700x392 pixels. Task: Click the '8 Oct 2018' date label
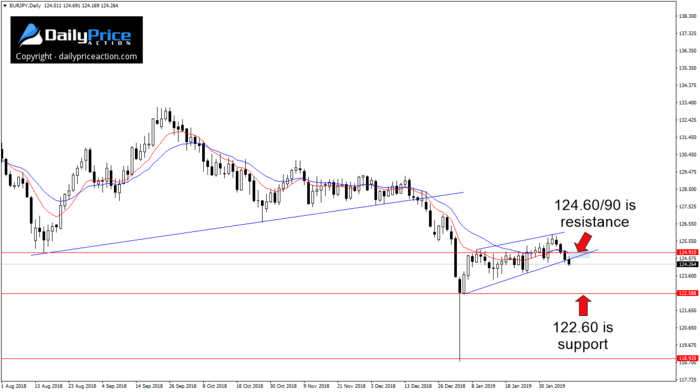click(x=215, y=386)
